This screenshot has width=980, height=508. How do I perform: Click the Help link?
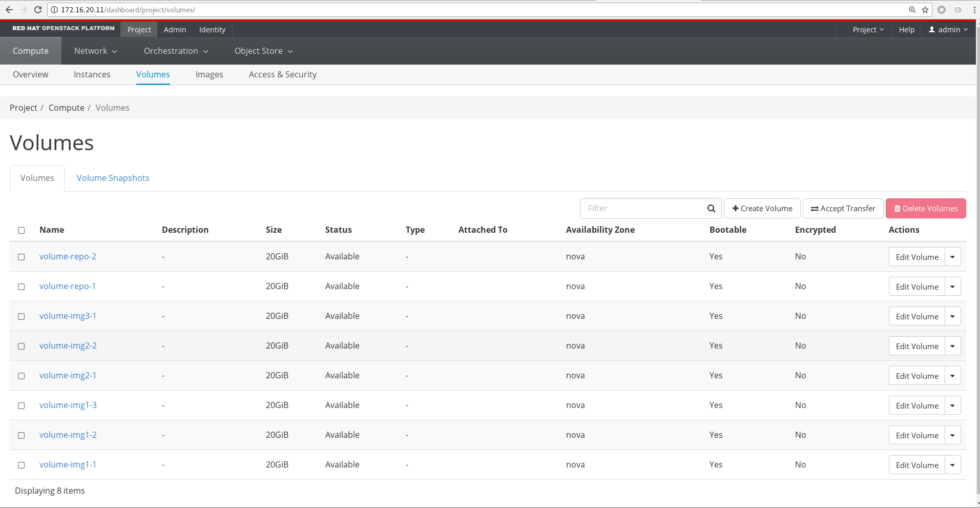[906, 30]
